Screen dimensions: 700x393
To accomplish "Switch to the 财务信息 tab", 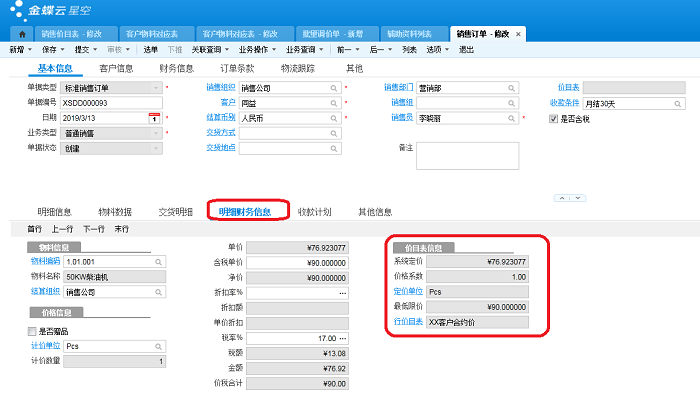I will [176, 68].
